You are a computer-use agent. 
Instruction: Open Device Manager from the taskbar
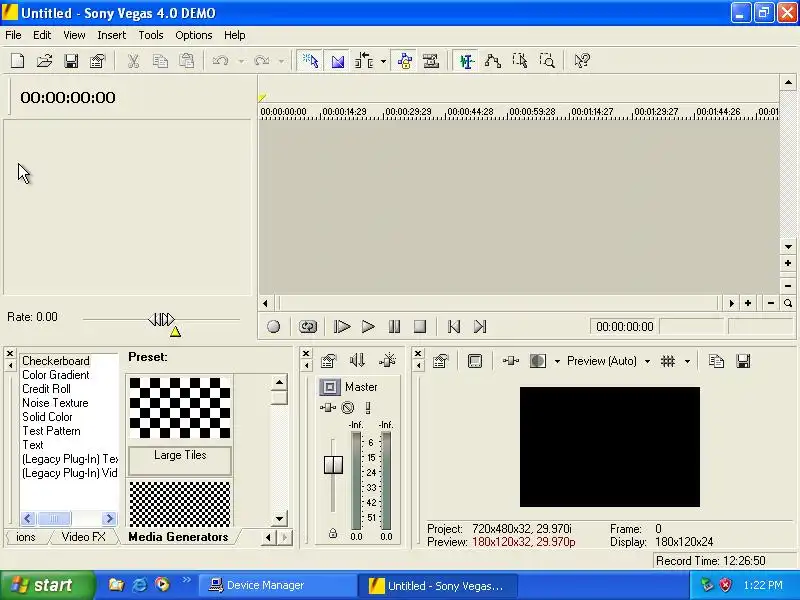click(277, 585)
